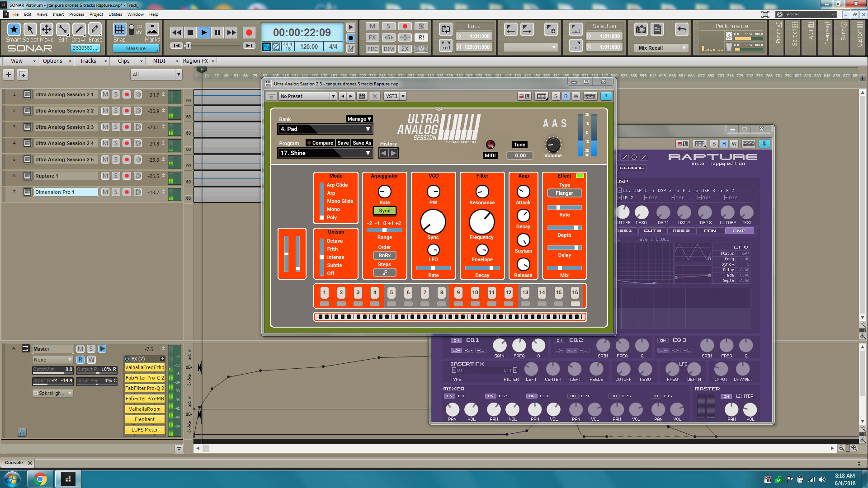This screenshot has height=488, width=868.
Task: Open the Process menu
Action: click(x=76, y=14)
